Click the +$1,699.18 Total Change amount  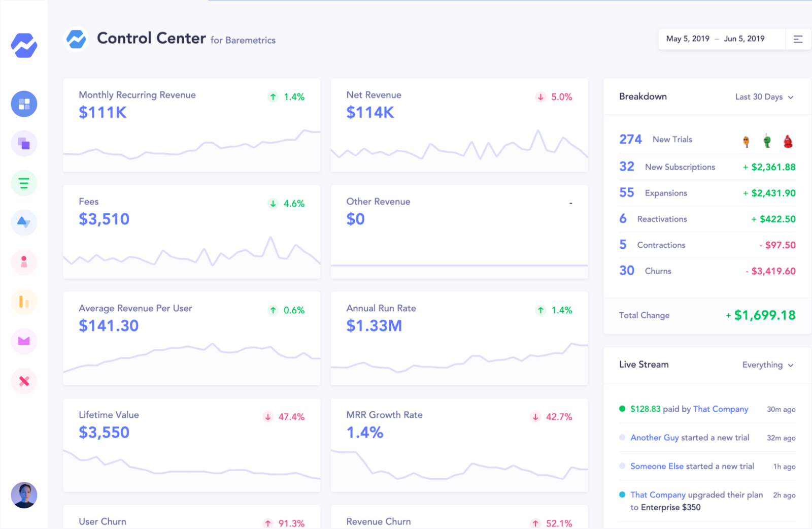[x=760, y=315]
